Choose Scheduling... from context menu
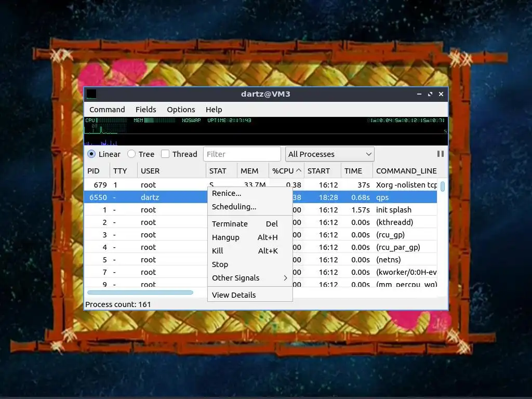Viewport: 532px width, 399px height. click(x=250, y=207)
